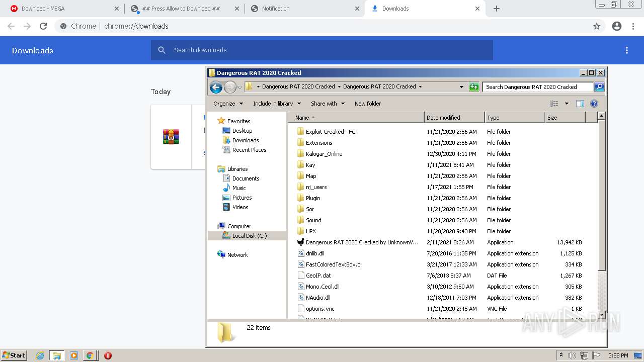Focus the Search Dangerous RAT 2020 Cracked field

pyautogui.click(x=537, y=87)
